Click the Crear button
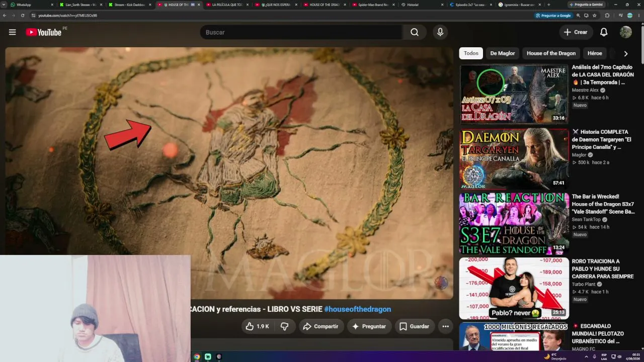Image resolution: width=644 pixels, height=362 pixels. click(576, 32)
